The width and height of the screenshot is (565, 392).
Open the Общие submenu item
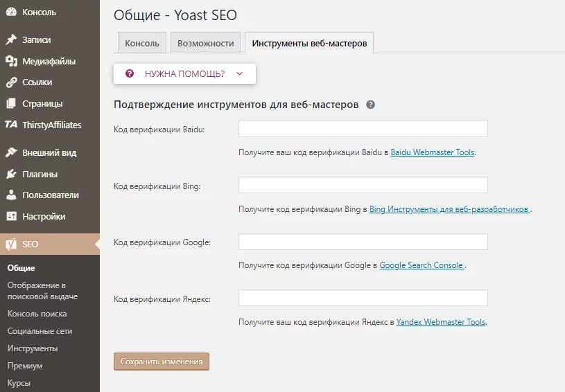(x=21, y=268)
